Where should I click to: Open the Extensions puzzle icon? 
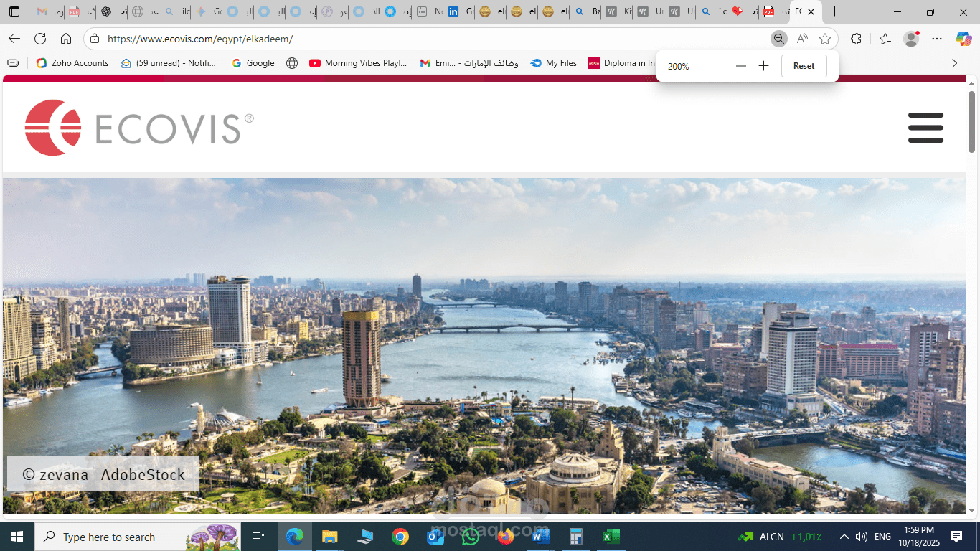click(856, 39)
